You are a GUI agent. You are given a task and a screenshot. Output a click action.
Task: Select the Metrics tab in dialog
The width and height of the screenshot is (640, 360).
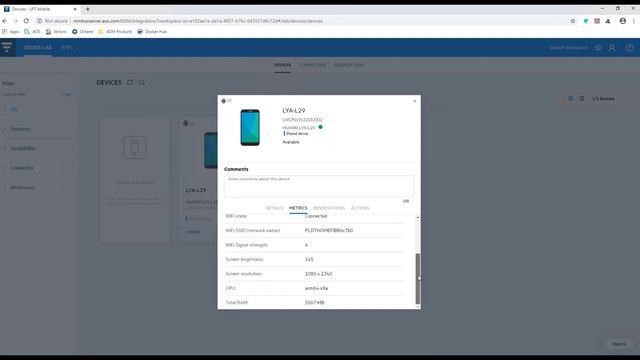298,208
